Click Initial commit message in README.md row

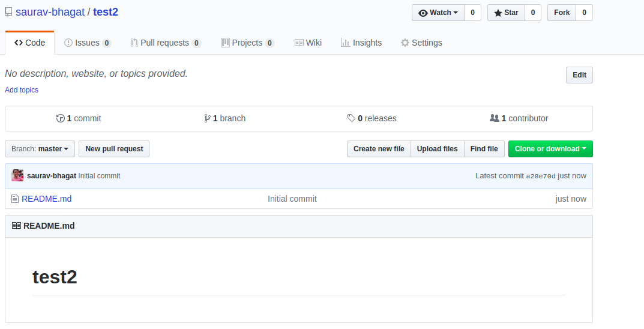[292, 199]
